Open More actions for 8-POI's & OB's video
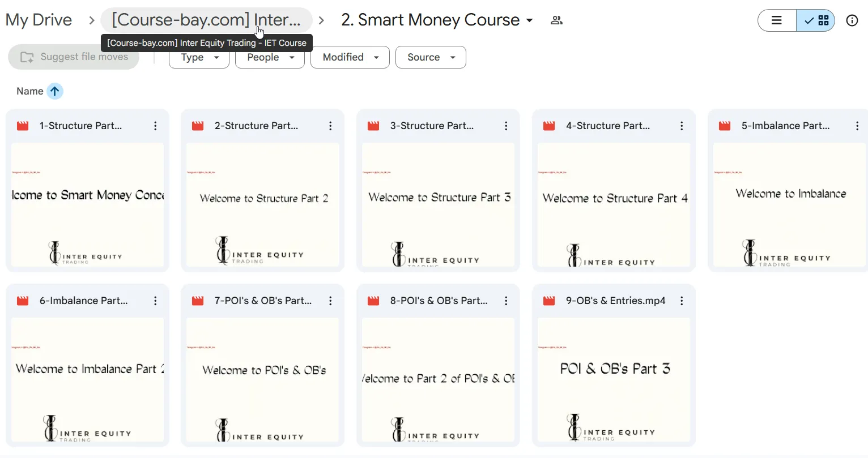The height and width of the screenshot is (458, 868). (506, 301)
